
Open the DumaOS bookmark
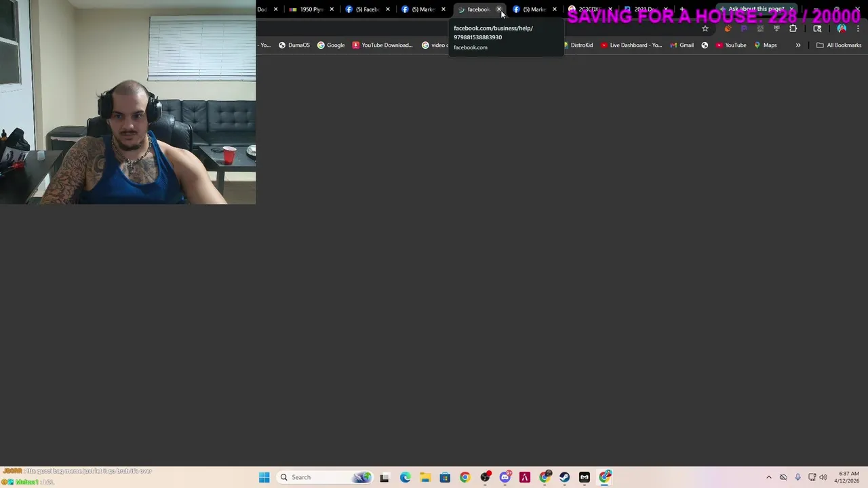coord(294,45)
